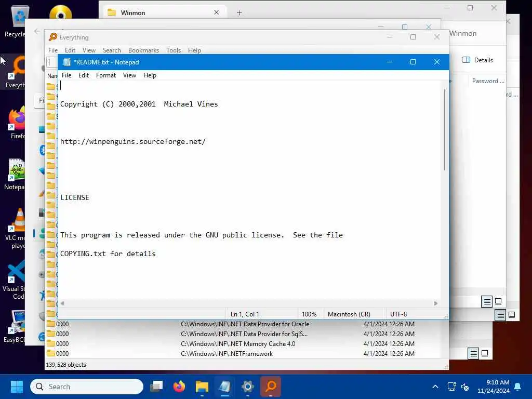Click Password column header in Winmon window

point(488,81)
